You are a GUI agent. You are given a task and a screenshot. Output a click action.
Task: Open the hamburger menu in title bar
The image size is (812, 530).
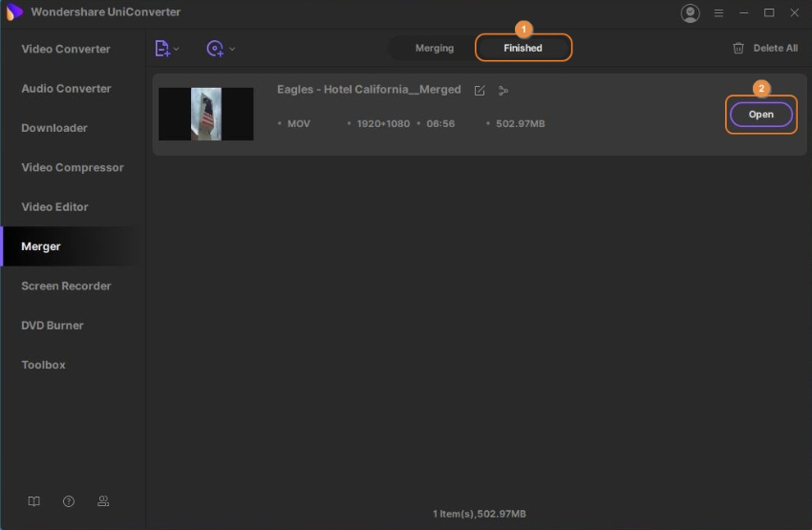tap(718, 12)
